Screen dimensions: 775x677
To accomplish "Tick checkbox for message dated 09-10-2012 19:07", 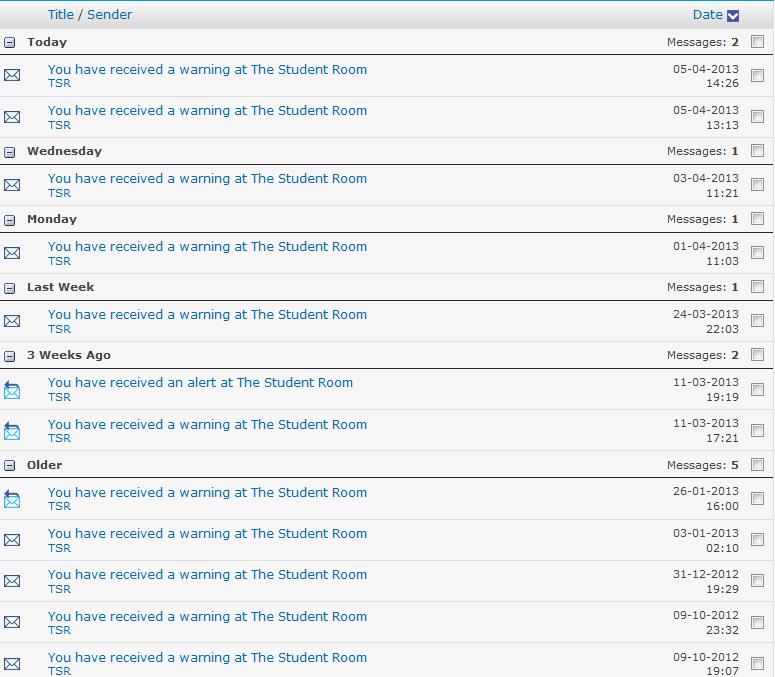I will click(757, 663).
